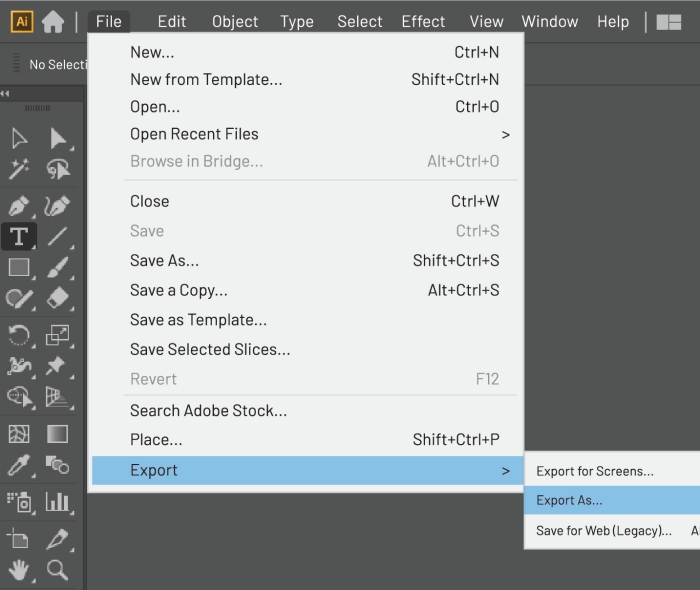The width and height of the screenshot is (700, 590).
Task: Select the Blend tool
Action: (58, 465)
